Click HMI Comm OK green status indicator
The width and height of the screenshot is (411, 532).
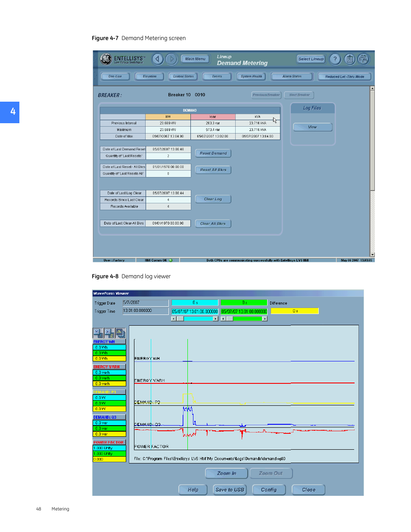[171, 260]
